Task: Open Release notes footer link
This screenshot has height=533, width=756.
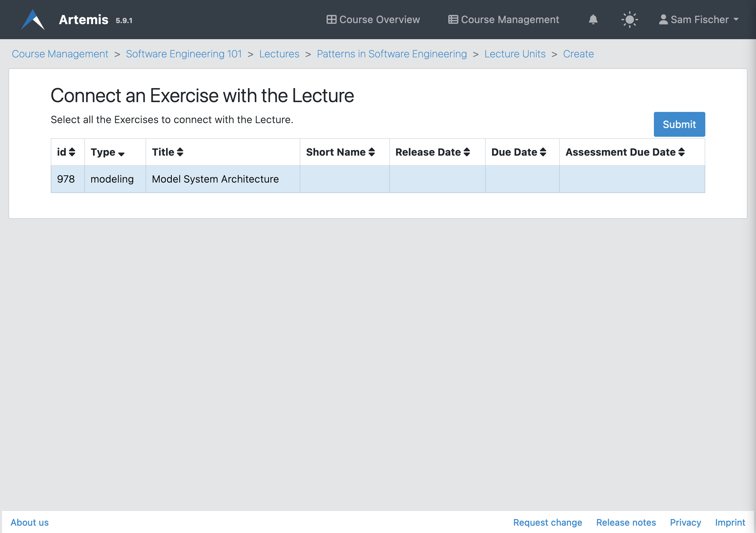Action: [x=626, y=523]
